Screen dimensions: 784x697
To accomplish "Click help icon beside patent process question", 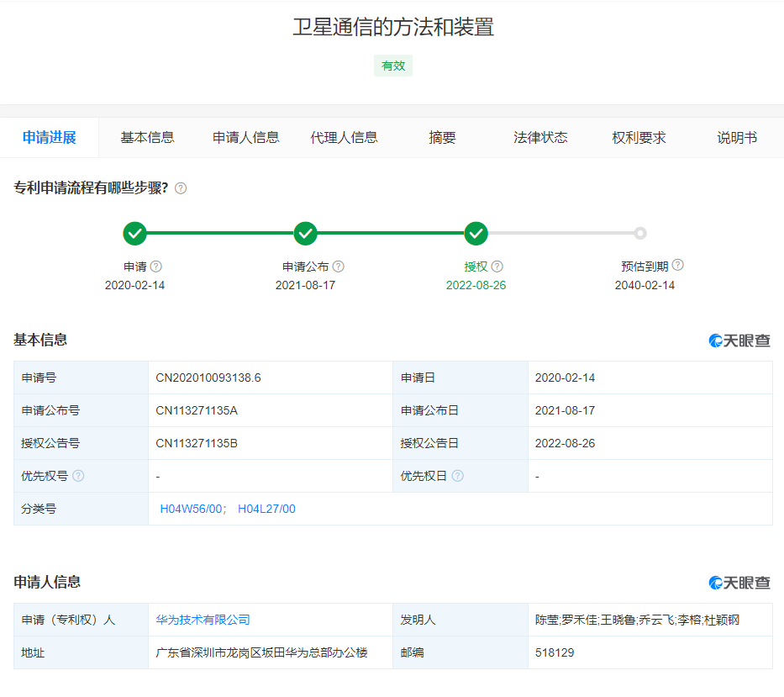I will 181,188.
